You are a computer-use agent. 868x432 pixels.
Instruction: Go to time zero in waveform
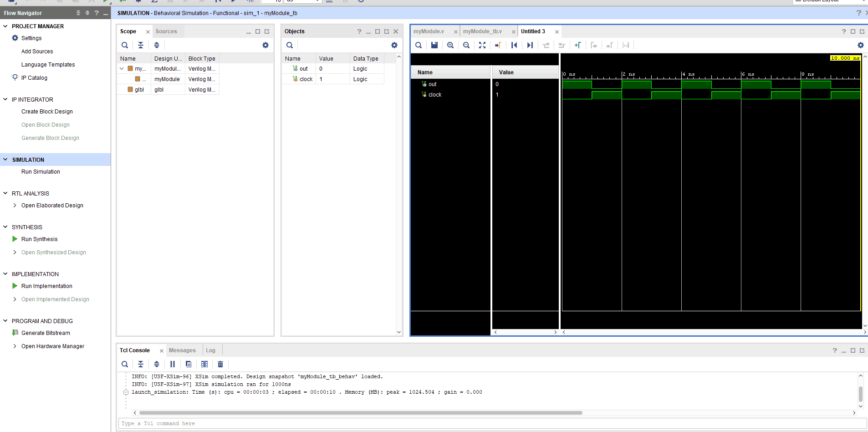[x=514, y=45]
